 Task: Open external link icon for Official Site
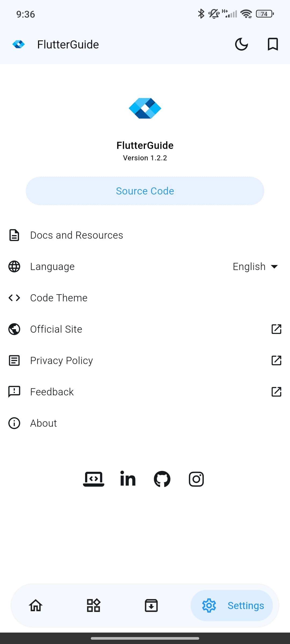coord(276,329)
